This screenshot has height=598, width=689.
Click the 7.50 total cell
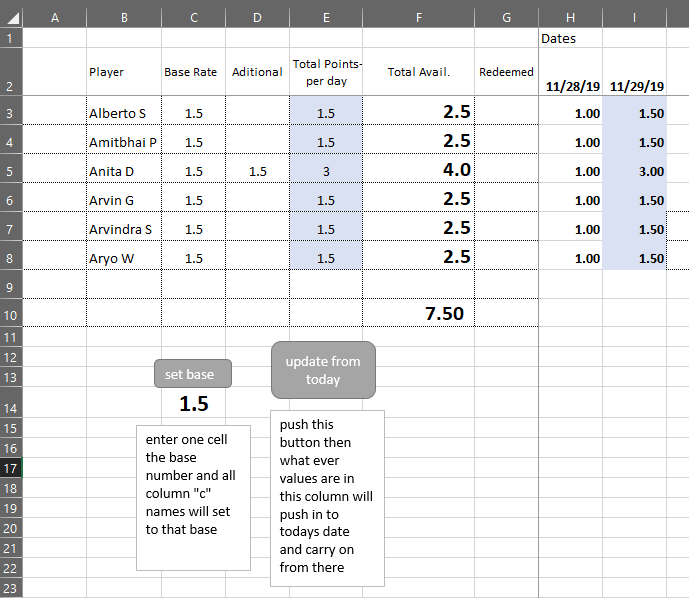coord(419,313)
